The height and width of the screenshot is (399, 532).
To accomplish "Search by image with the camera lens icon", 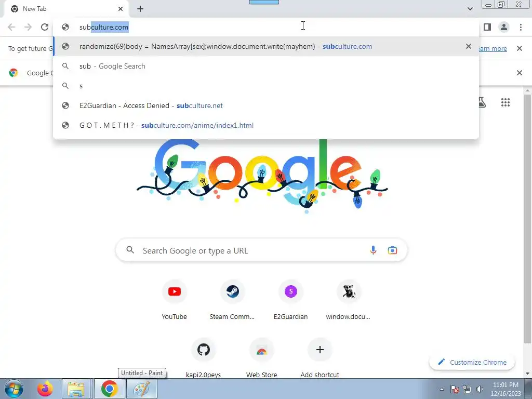I will pyautogui.click(x=392, y=250).
